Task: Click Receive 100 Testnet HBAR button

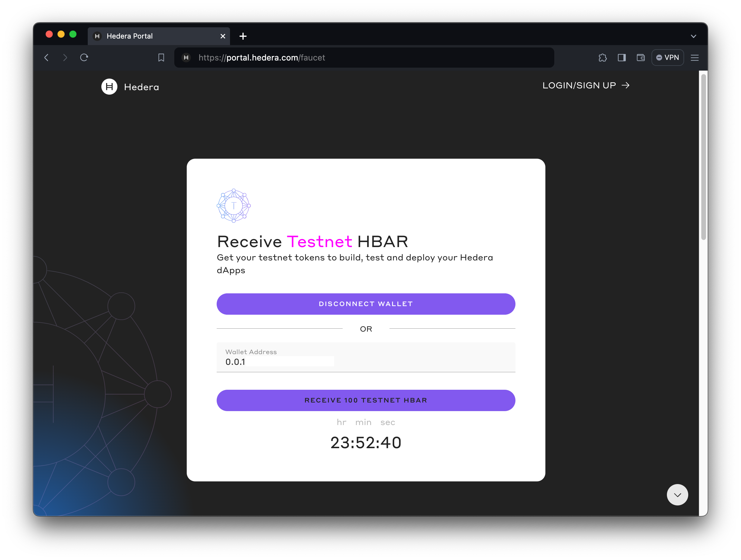Action: [366, 400]
